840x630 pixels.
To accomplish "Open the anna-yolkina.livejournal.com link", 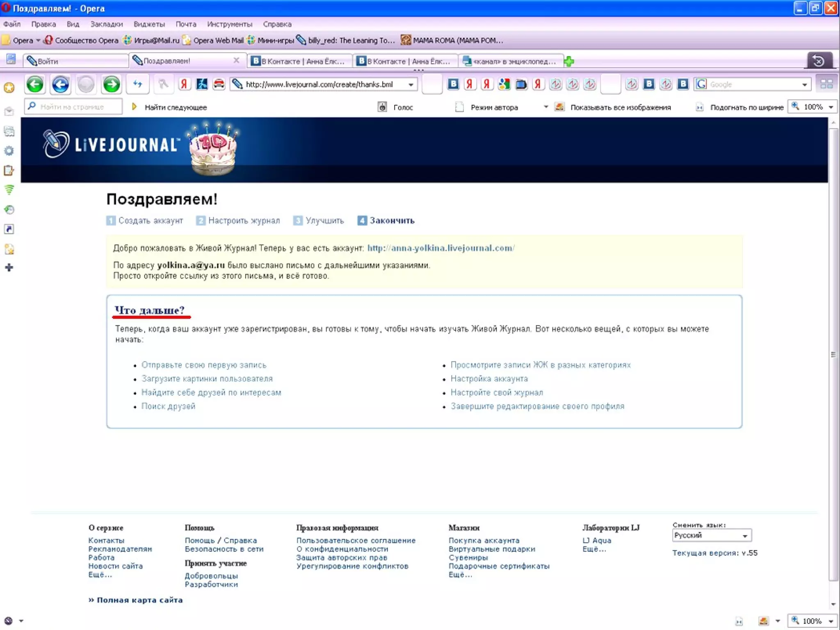I will coord(441,248).
